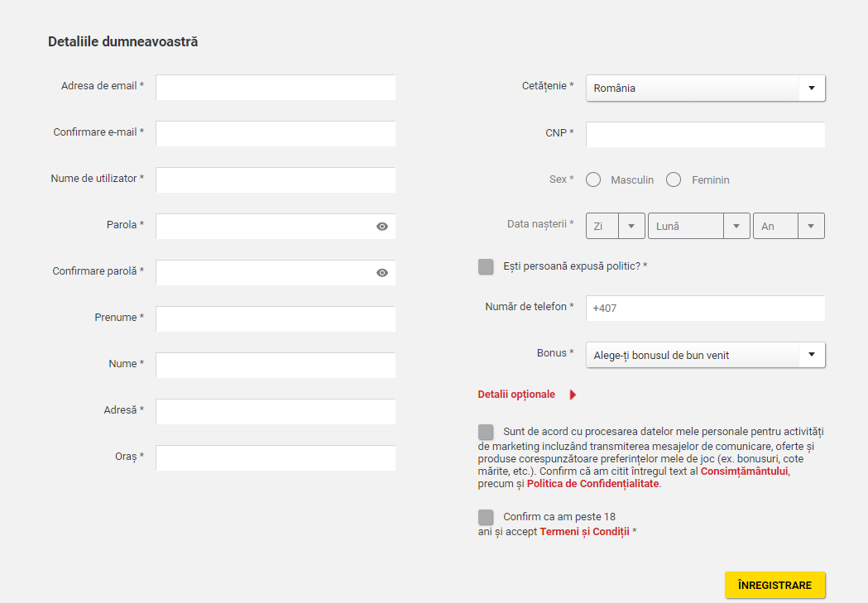Screen dimensions: 868x603
Task: Open the Cetățenie dropdown showing România
Action: click(706, 88)
